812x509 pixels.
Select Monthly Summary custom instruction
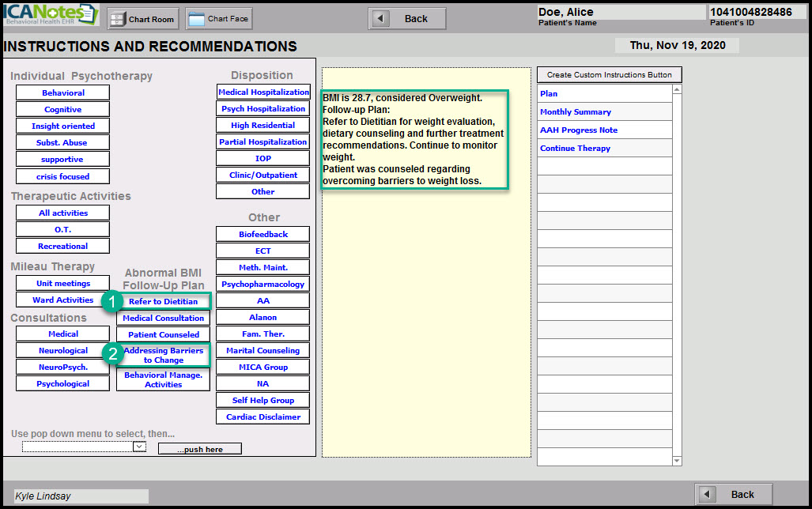(x=576, y=112)
